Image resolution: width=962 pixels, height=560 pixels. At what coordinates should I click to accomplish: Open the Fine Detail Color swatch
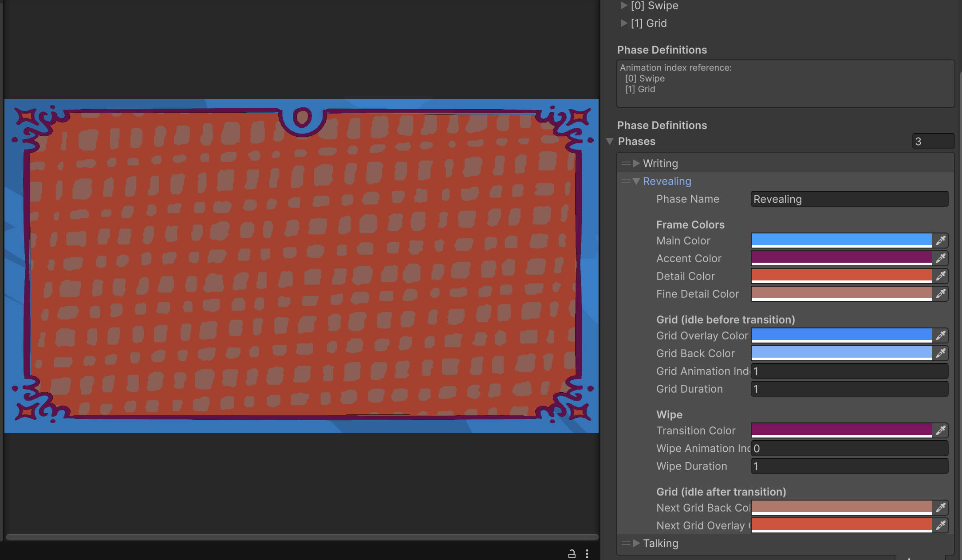(841, 294)
